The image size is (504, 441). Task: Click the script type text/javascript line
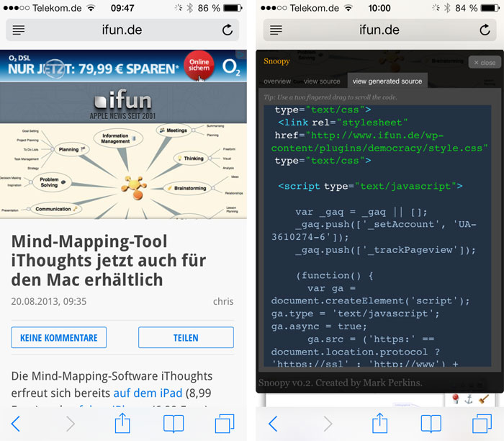click(370, 186)
